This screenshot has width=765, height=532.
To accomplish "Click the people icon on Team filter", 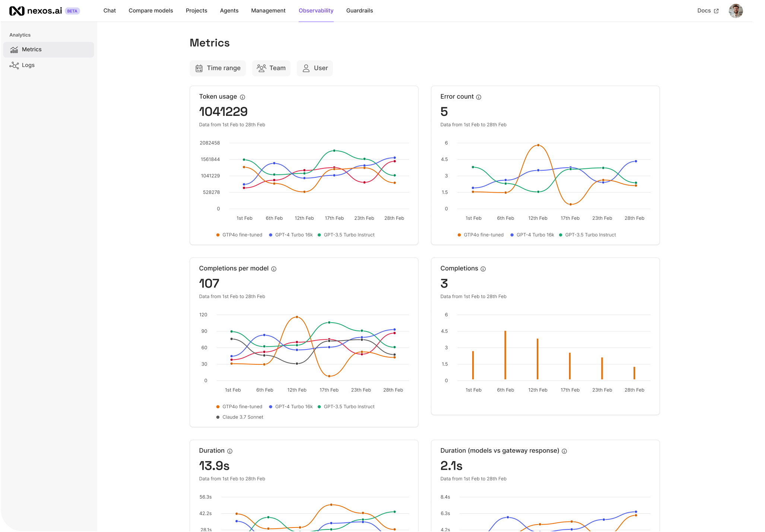I will coord(261,68).
